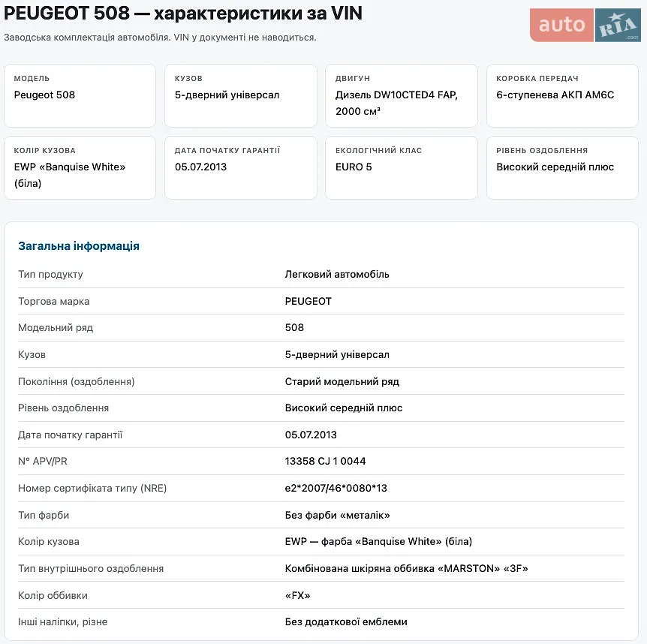The height and width of the screenshot is (644, 647).
Task: Click the auto RIA logo
Action: (585, 26)
